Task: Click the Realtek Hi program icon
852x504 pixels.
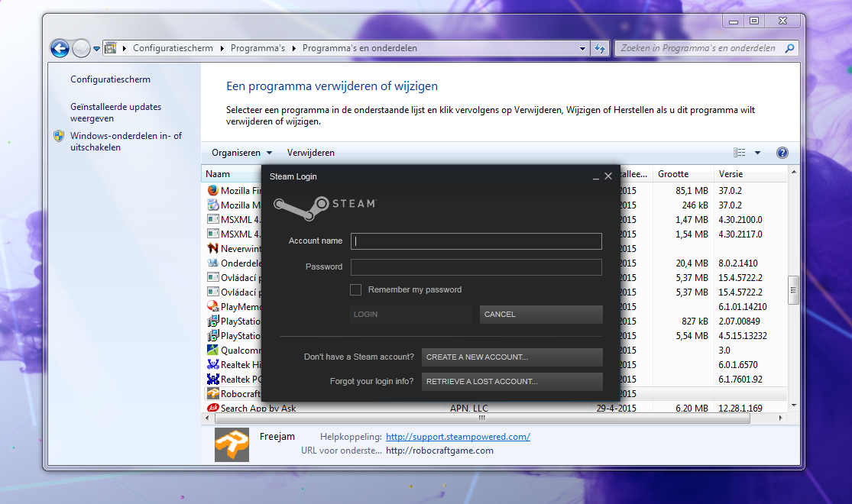Action: tap(213, 364)
